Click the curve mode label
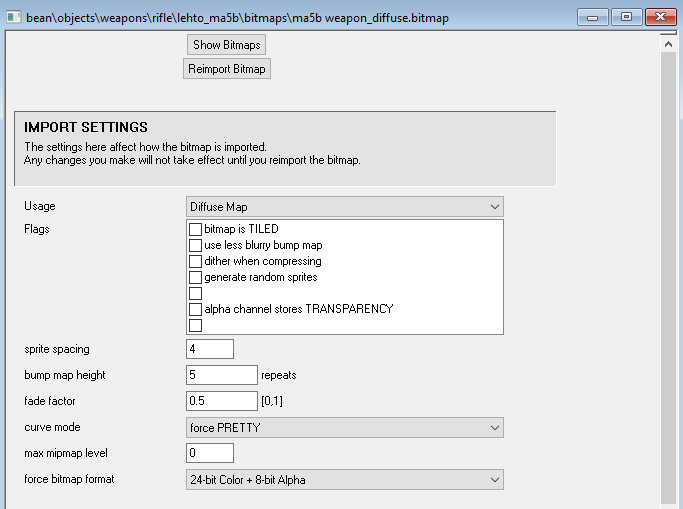This screenshot has height=509, width=683. click(x=52, y=427)
